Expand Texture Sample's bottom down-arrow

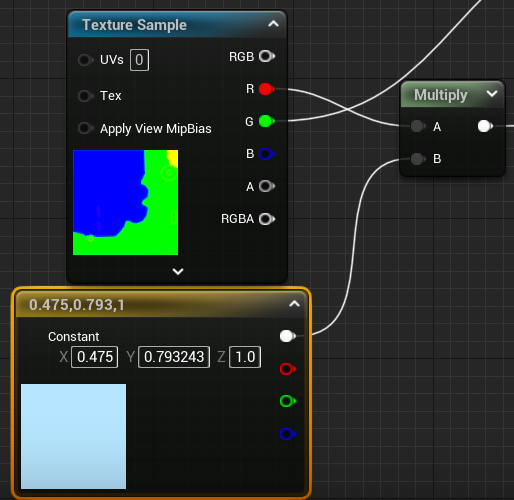tap(178, 271)
